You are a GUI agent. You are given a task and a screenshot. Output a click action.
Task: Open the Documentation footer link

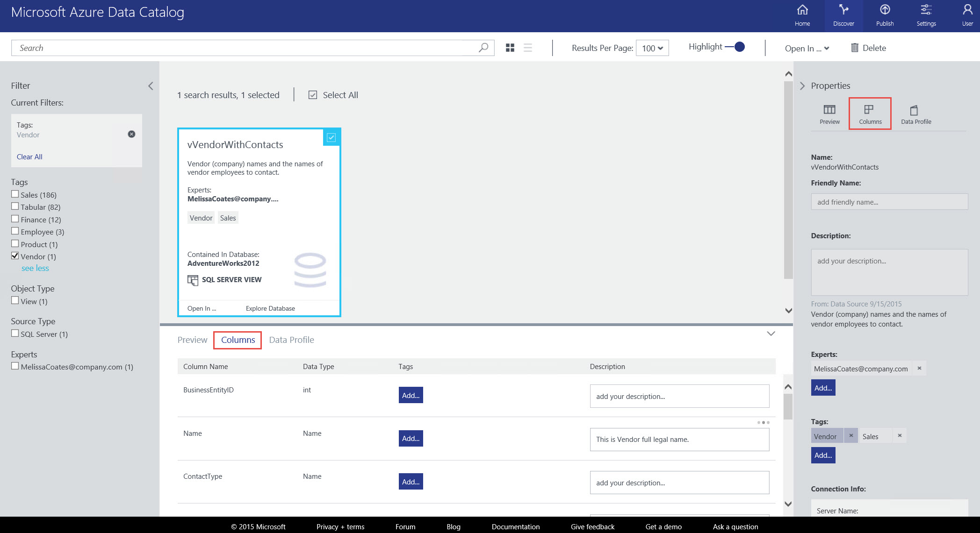(x=515, y=526)
